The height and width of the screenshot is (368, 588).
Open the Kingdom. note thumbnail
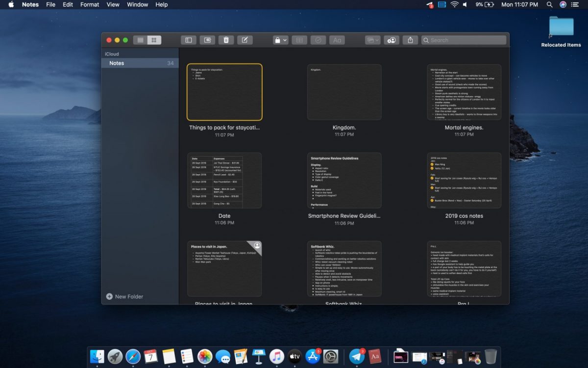(344, 92)
